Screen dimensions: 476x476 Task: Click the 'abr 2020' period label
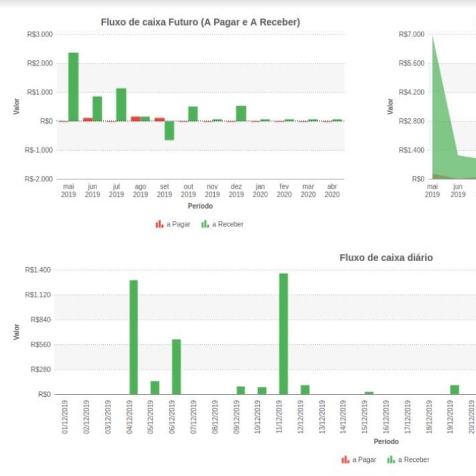332,190
